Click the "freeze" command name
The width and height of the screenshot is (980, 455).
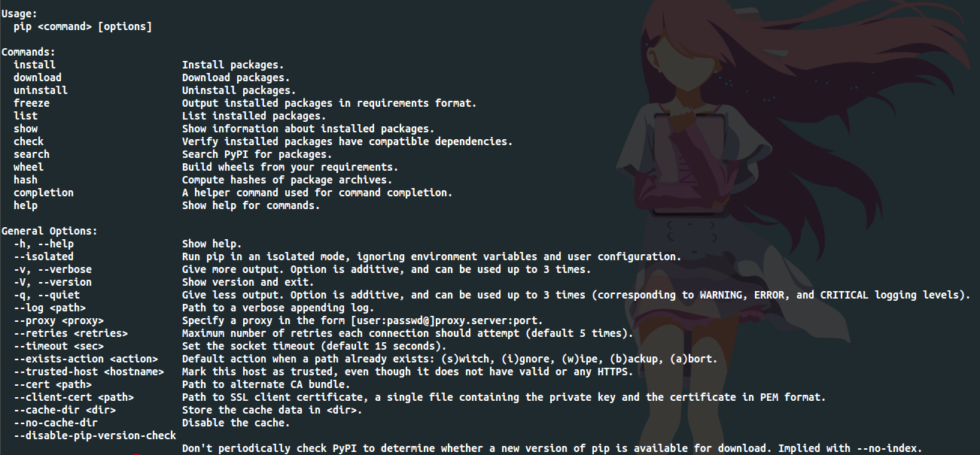click(x=32, y=103)
